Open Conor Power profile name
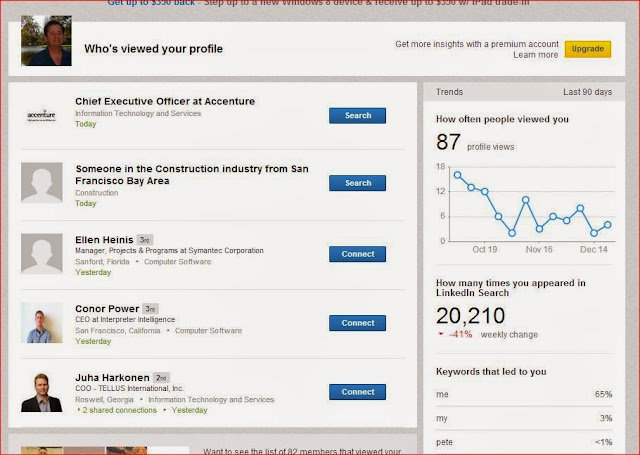640x455 pixels. (x=107, y=309)
